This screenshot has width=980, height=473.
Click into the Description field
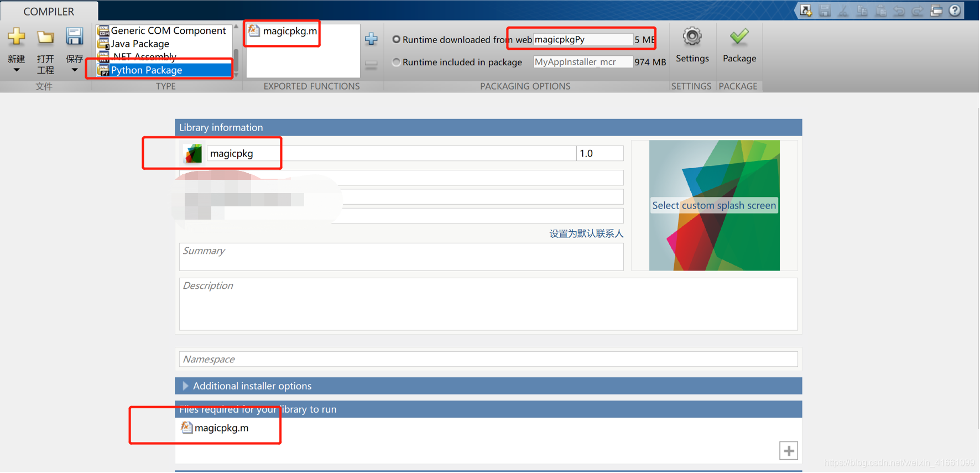(488, 304)
